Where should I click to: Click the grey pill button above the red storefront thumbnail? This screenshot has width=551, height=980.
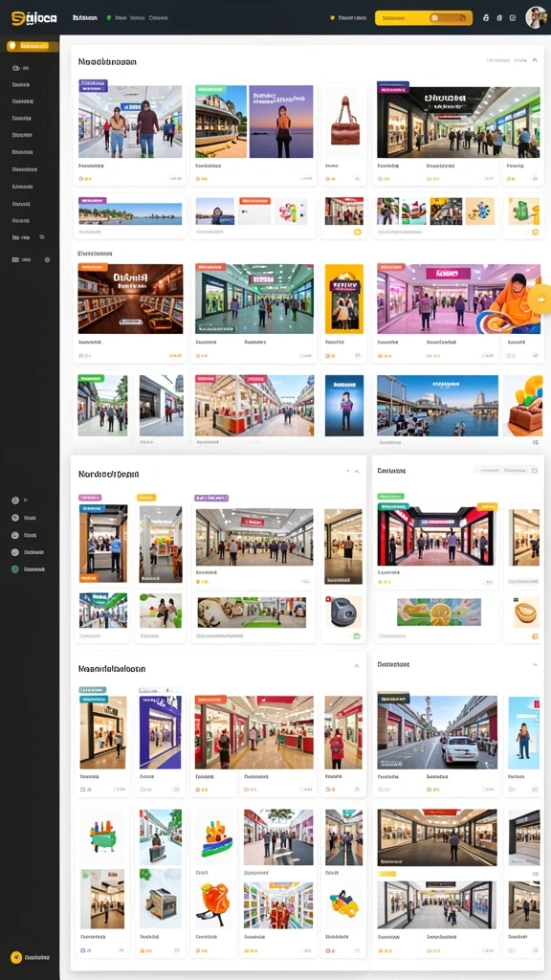tap(506, 470)
